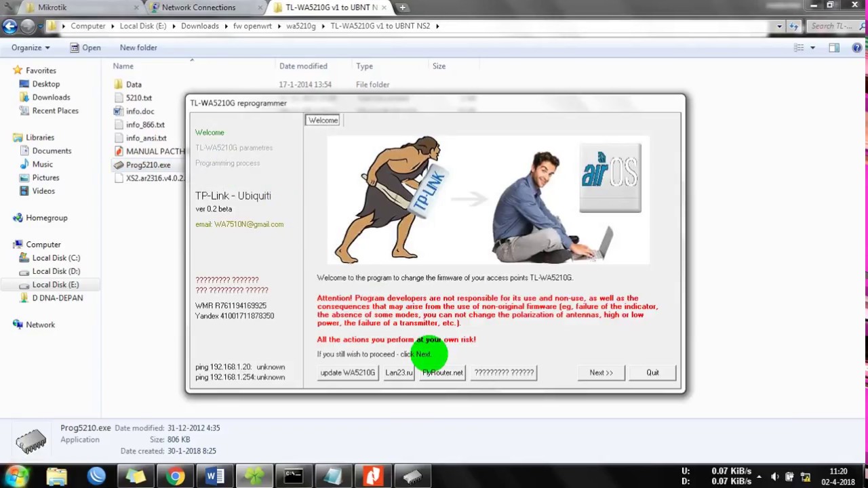Image resolution: width=868 pixels, height=488 pixels.
Task: Select the 5210.txt file
Action: [139, 98]
